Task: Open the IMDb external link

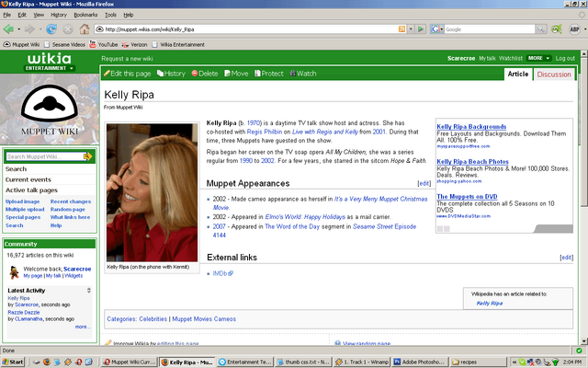Action: coord(222,273)
